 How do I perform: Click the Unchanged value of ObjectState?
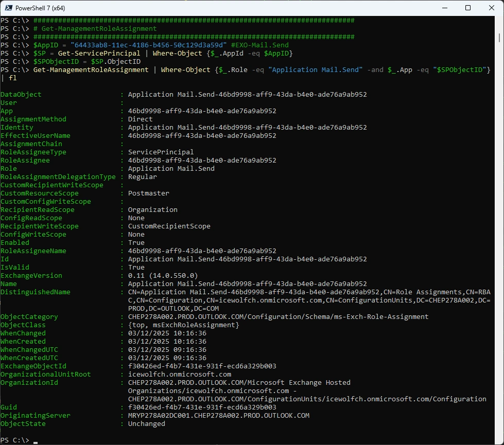click(146, 424)
